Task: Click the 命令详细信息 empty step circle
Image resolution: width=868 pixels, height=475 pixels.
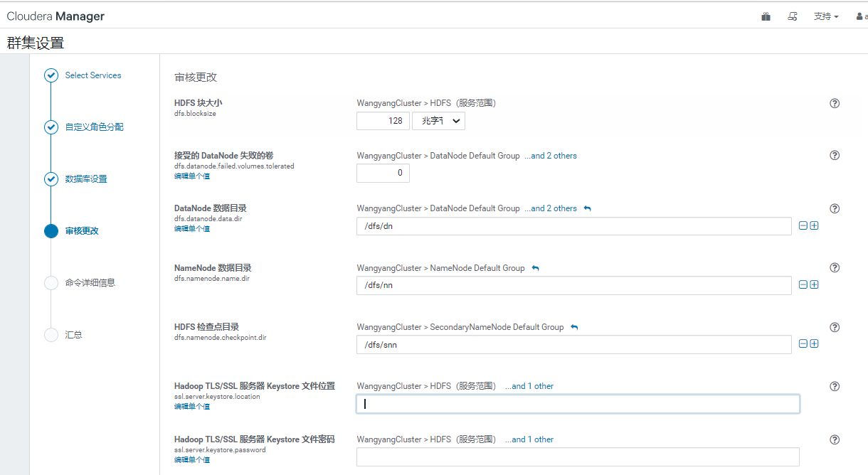Action: [x=51, y=283]
